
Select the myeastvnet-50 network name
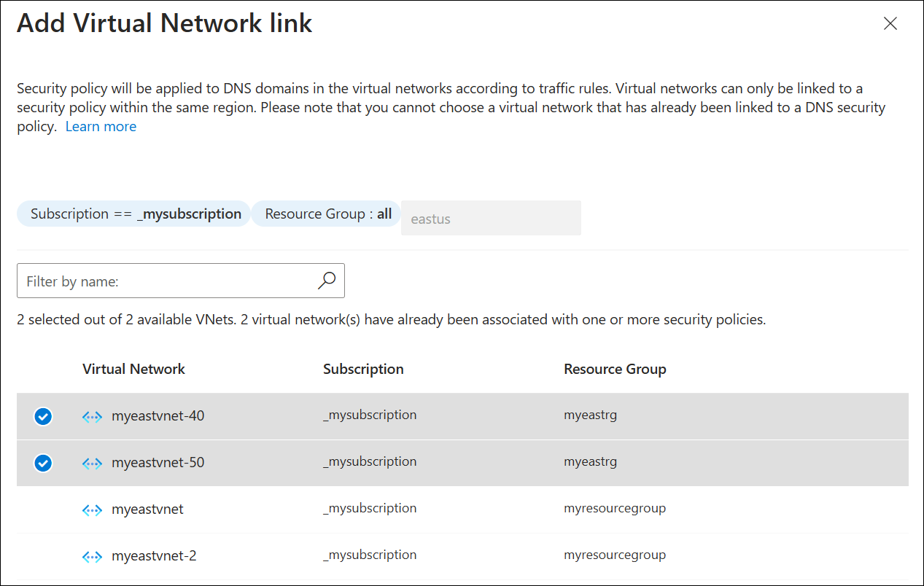[158, 463]
